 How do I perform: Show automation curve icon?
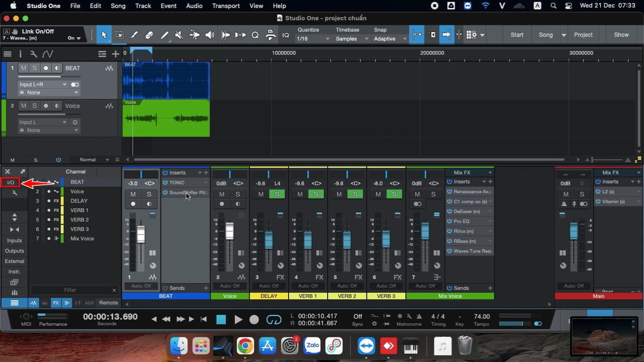[48, 54]
